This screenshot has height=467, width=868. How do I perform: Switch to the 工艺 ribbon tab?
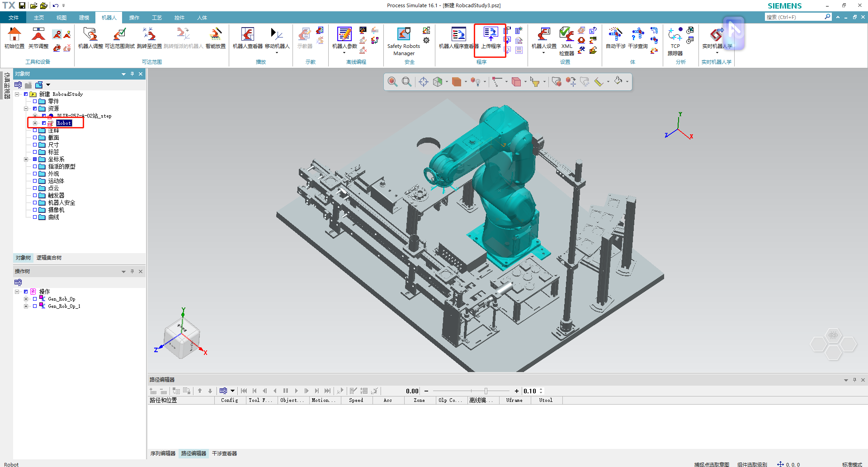(x=157, y=18)
